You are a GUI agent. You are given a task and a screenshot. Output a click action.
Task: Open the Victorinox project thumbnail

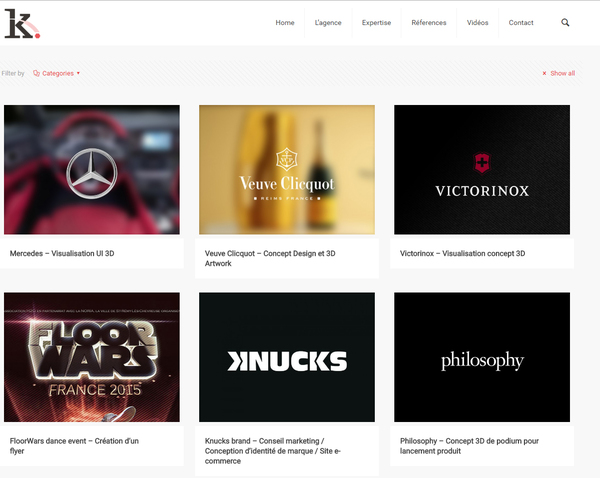pos(482,170)
